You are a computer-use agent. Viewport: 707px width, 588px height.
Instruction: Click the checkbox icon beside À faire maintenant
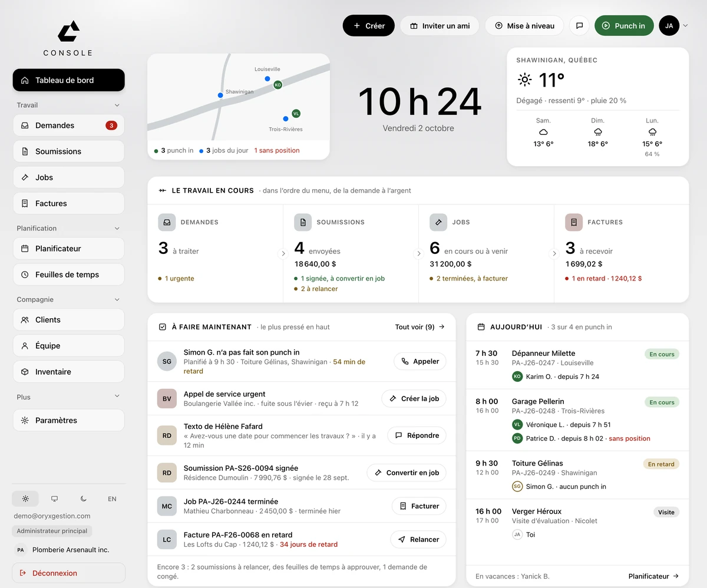click(162, 327)
